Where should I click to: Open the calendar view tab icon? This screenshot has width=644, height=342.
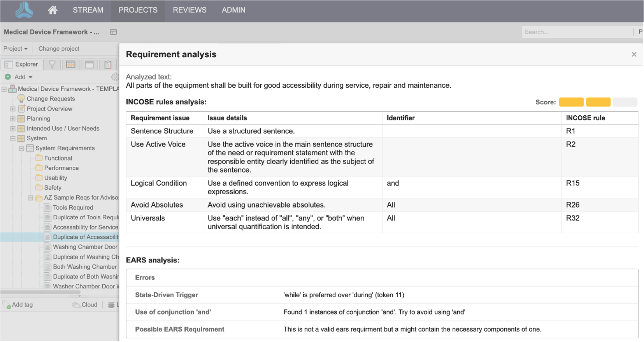(x=70, y=65)
